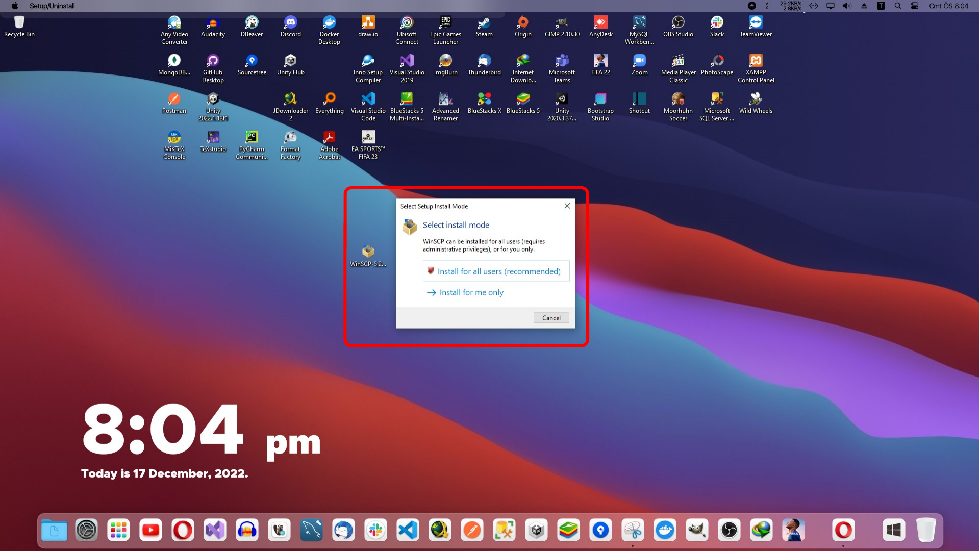Select the XAMPP Control Panel desktop icon

point(756,68)
